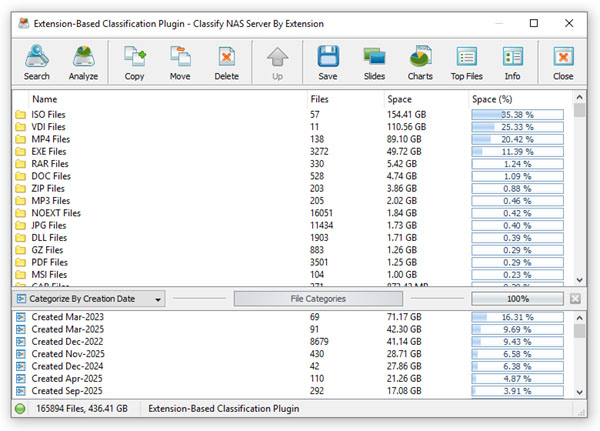Select the Created Apr-2025 row
The width and height of the screenshot is (600, 431).
point(293,379)
